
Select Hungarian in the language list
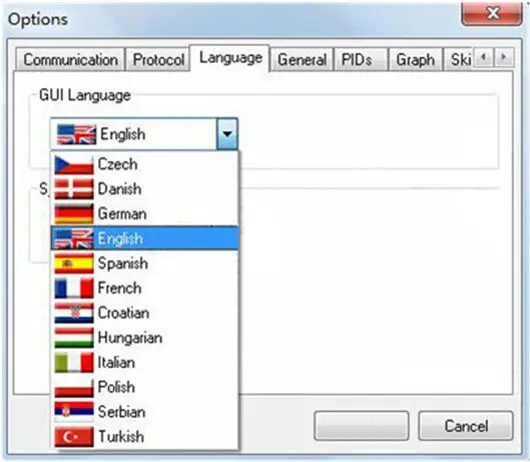tap(145, 338)
